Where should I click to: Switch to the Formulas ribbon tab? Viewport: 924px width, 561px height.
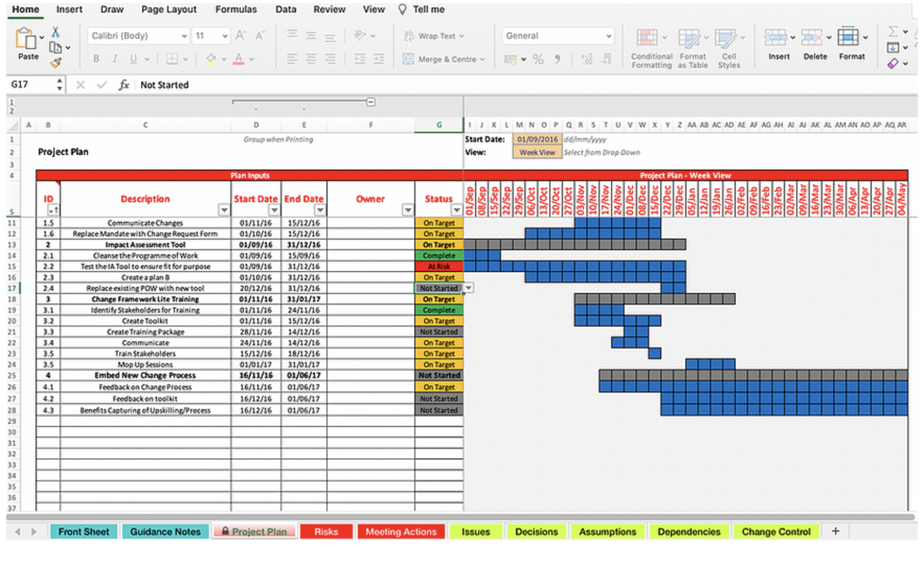(x=236, y=9)
